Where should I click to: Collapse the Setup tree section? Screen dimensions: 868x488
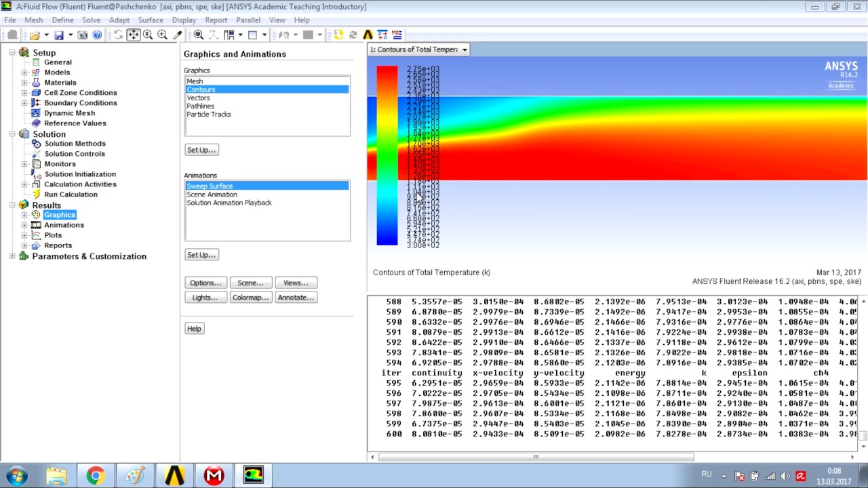12,53
